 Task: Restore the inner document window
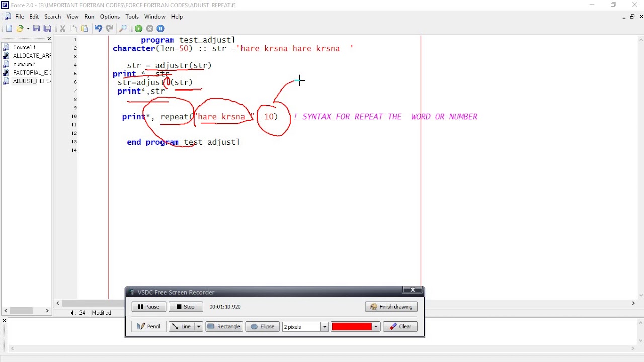[x=632, y=17]
